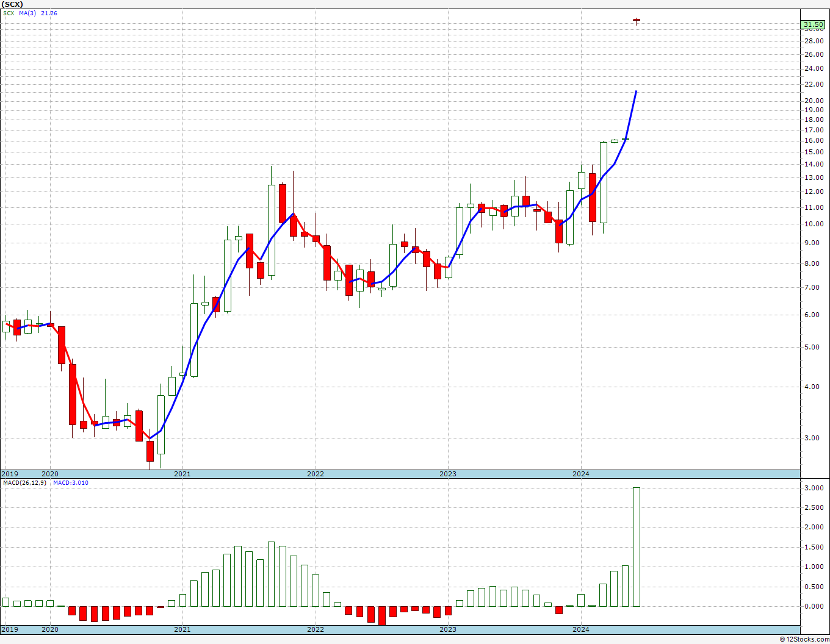The image size is (830, 644).
Task: Click the (SCX) chart title
Action: [13, 4]
